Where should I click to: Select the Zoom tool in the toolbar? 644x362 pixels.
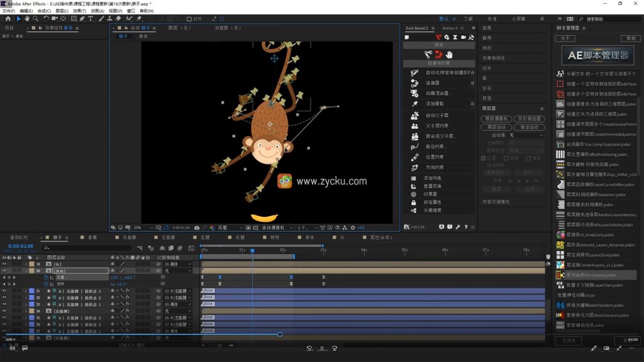pos(35,19)
